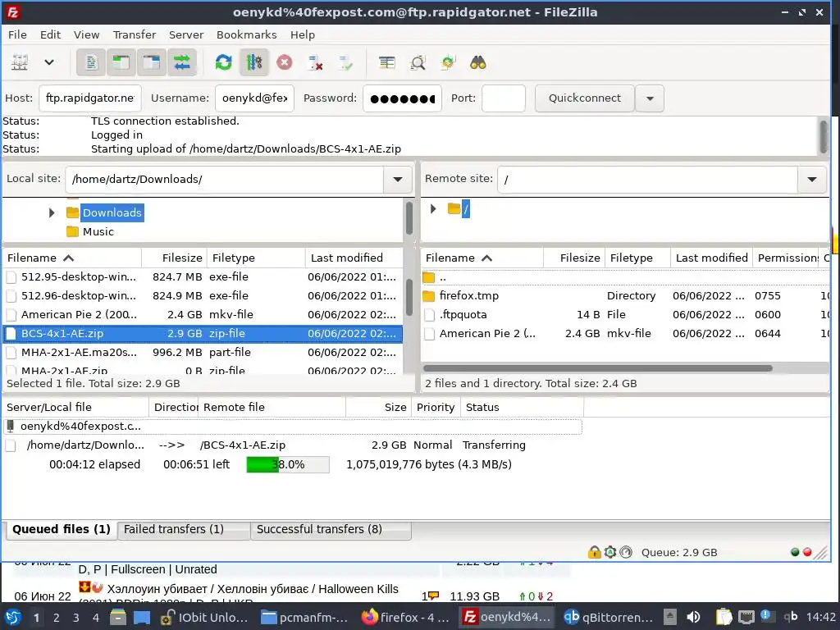Toggle the transfer queue display

(182, 62)
